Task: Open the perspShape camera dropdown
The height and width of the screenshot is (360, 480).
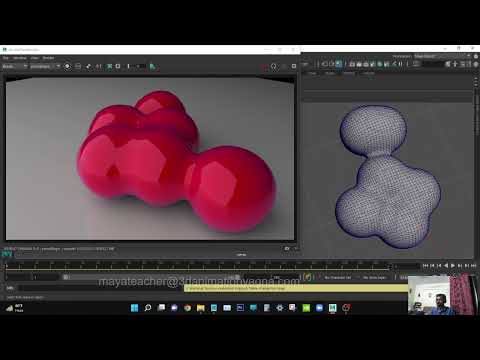Action: [x=45, y=66]
